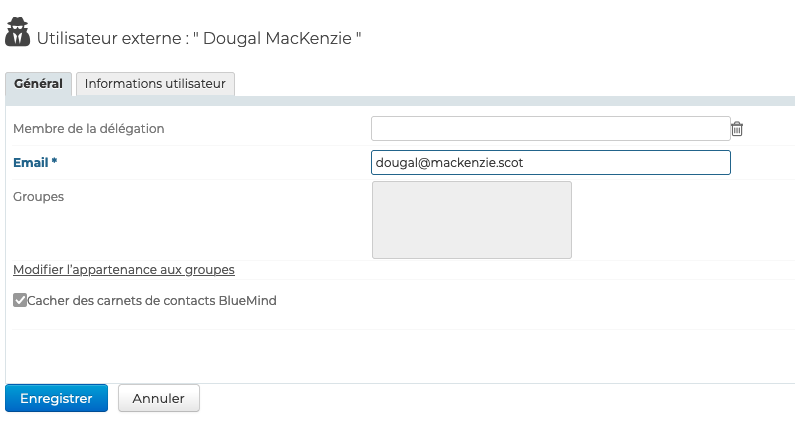Viewport: 795px width, 426px height.
Task: Focus the Membre de la délégation field
Action: click(550, 128)
